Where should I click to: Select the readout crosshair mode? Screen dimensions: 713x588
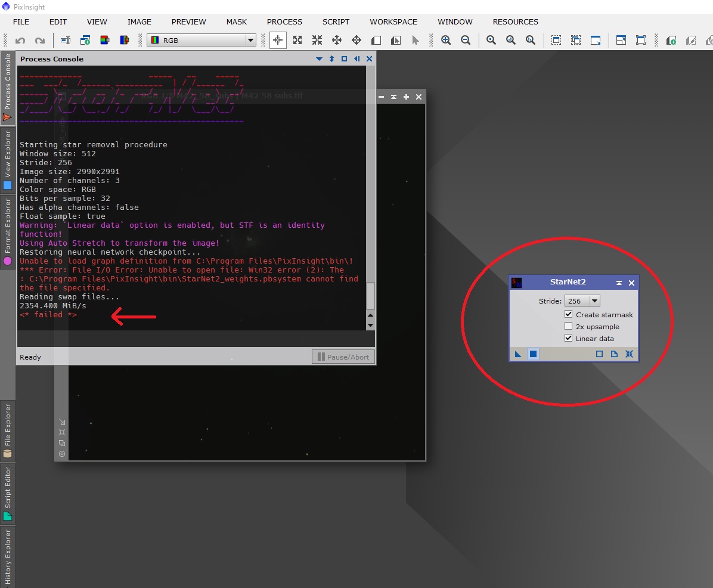278,41
